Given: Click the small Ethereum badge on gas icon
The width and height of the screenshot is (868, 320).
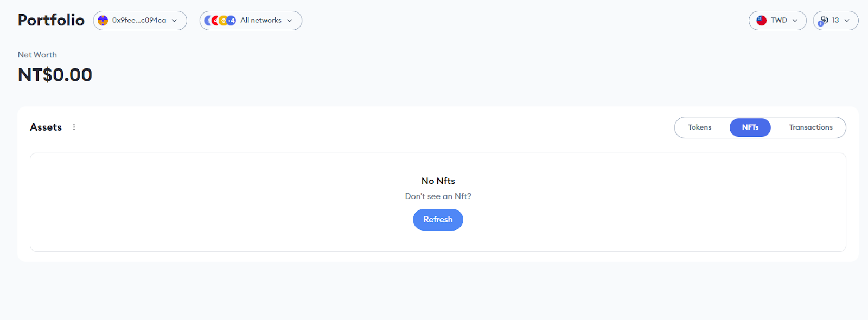Looking at the screenshot, I should (x=821, y=24).
